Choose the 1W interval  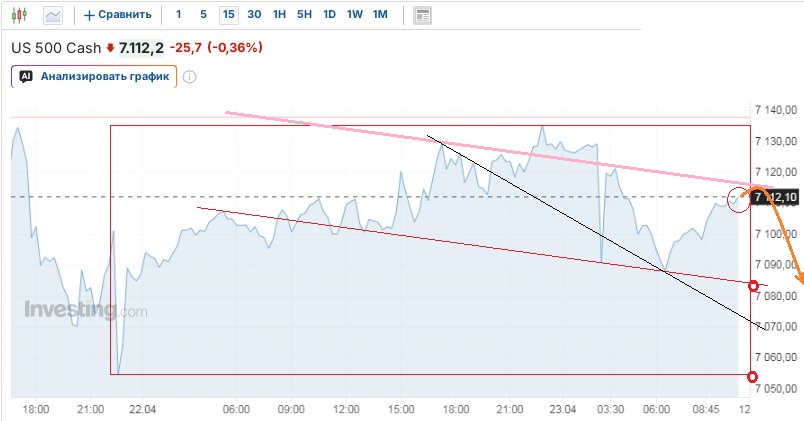tap(354, 15)
